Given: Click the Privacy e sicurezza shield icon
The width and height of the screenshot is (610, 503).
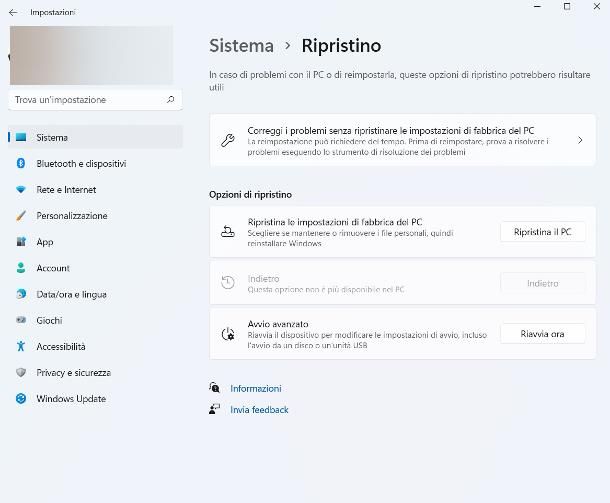Looking at the screenshot, I should pyautogui.click(x=21, y=372).
